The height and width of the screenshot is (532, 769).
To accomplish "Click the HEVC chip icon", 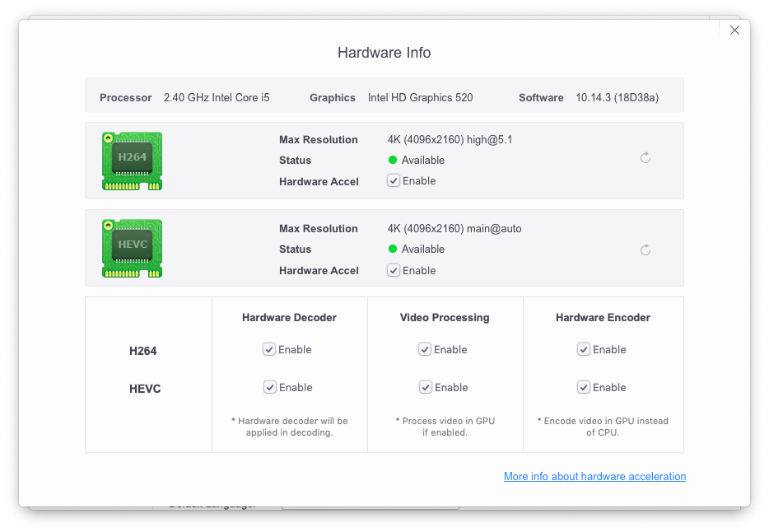I will click(x=132, y=248).
